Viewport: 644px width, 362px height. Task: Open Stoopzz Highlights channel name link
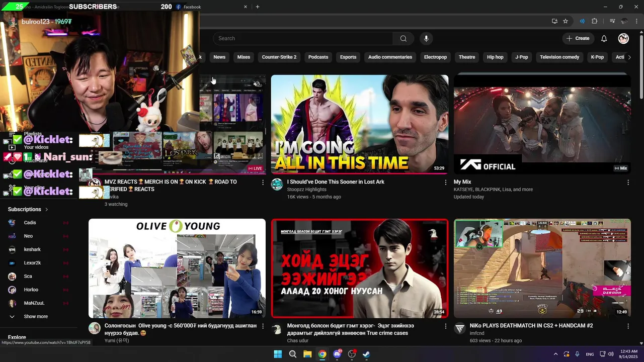coord(306,190)
